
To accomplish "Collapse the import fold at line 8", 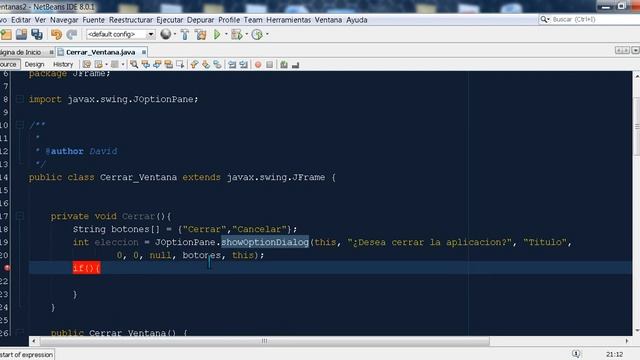I will tap(19, 99).
